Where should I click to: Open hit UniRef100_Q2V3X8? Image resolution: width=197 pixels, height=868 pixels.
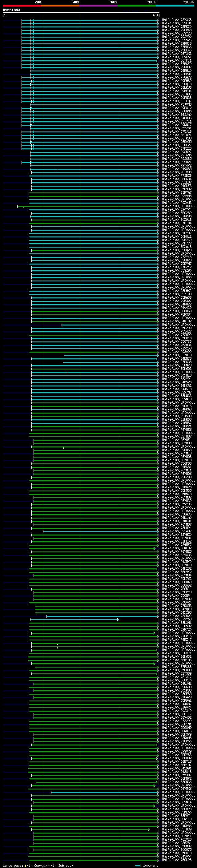177,20
